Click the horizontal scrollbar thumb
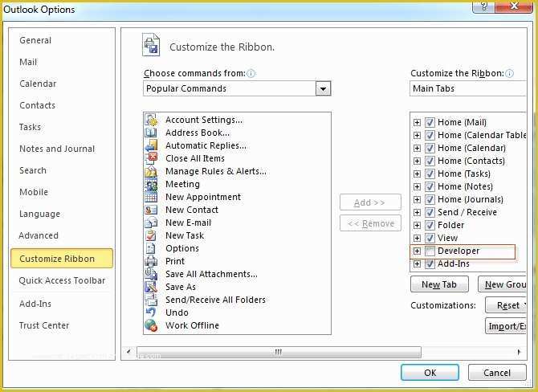This screenshot has width=538, height=392. pos(279,352)
